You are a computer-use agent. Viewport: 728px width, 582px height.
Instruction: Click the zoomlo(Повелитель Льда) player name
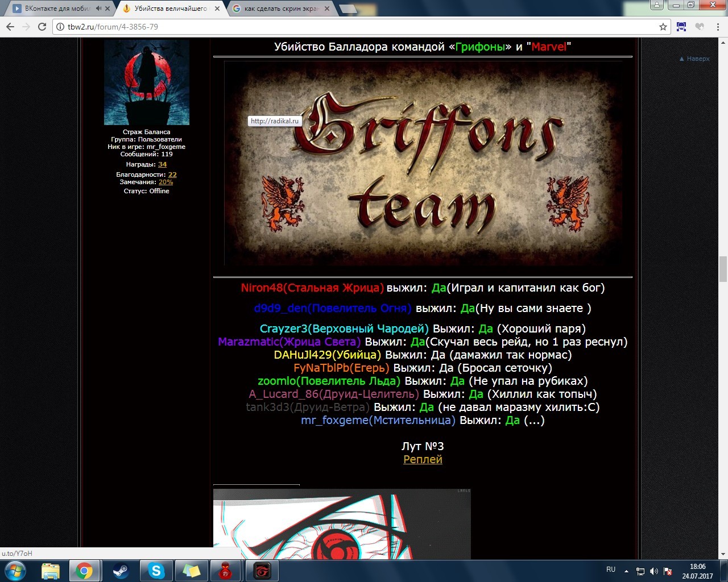pyautogui.click(x=329, y=381)
